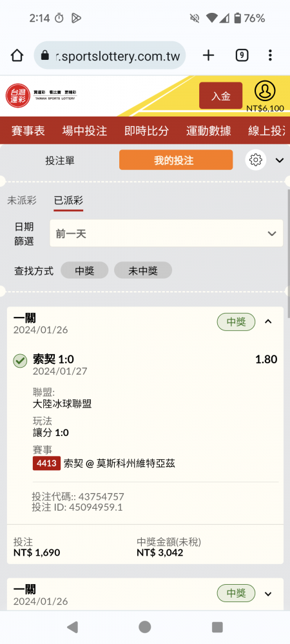
Task: Switch to the 未派彩 tab
Action: [22, 200]
